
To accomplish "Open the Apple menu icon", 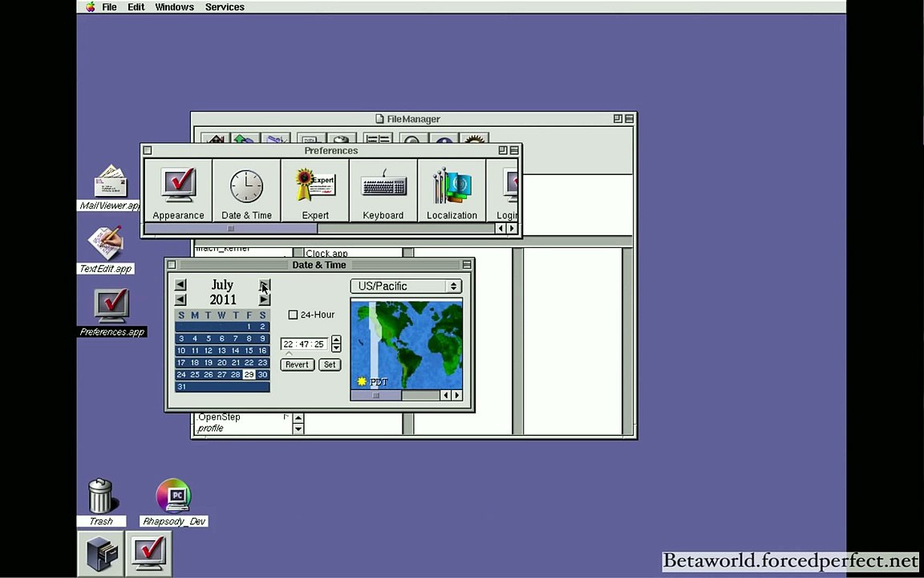I will click(90, 7).
